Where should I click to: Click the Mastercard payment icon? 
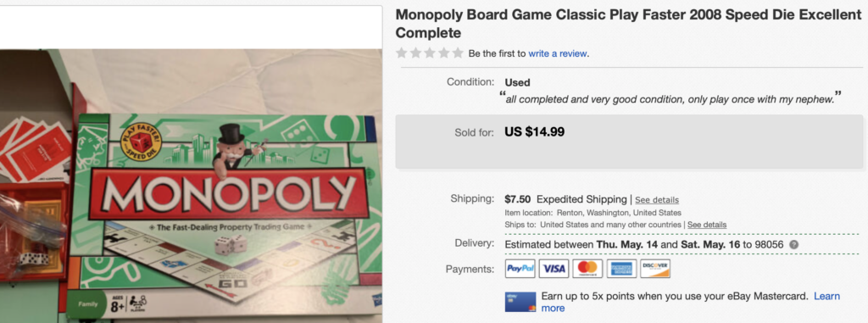pos(588,269)
